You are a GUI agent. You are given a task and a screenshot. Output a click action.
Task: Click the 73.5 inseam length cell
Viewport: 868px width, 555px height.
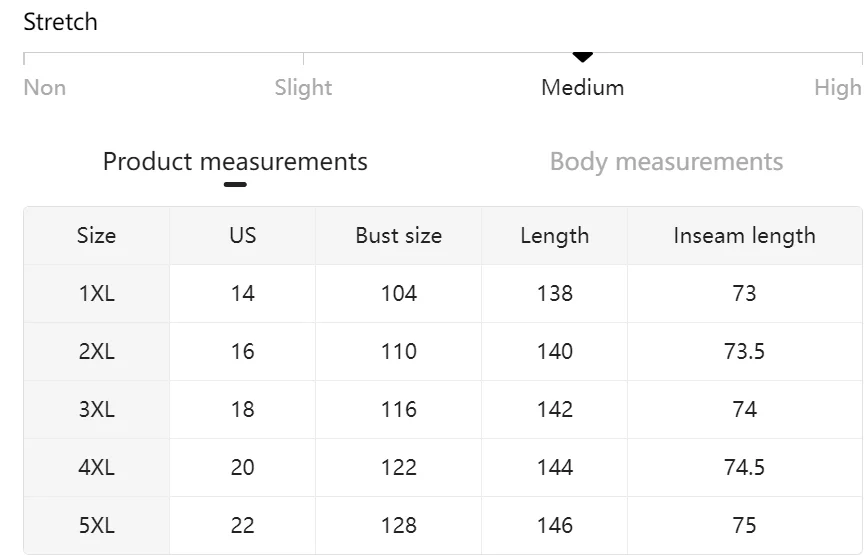[744, 352]
